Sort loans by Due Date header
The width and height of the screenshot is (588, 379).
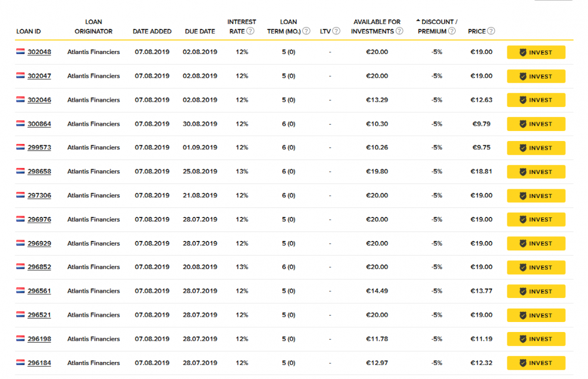pyautogui.click(x=200, y=31)
